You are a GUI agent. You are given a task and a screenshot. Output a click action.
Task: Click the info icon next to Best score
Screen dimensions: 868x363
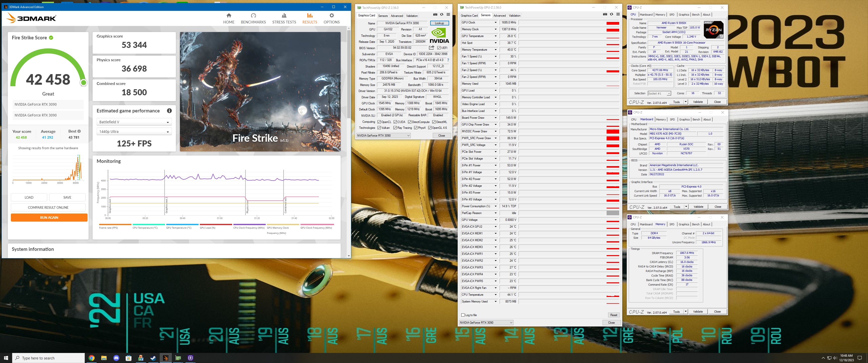pyautogui.click(x=79, y=131)
